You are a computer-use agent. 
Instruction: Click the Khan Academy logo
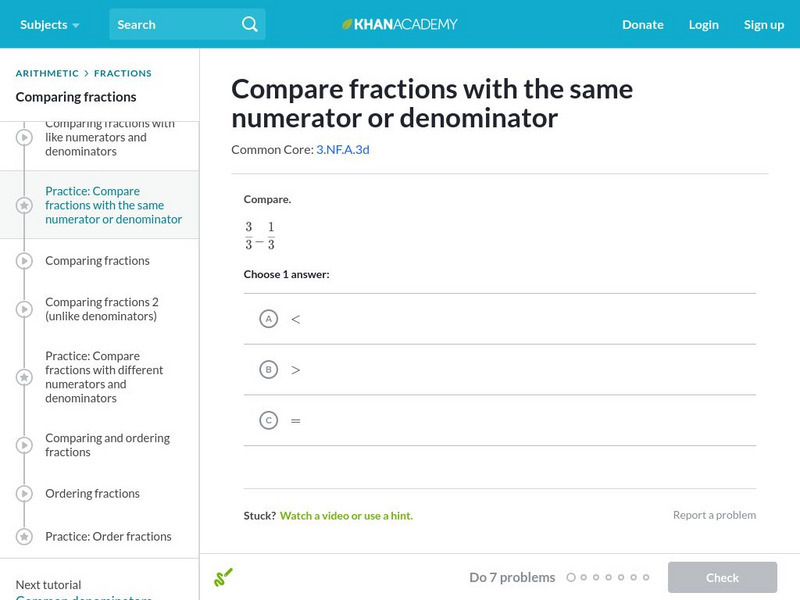400,24
